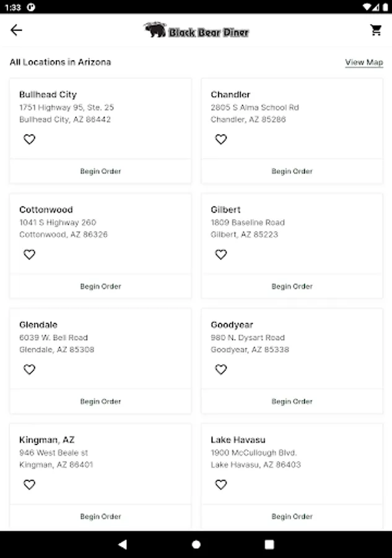Mark Gilbert location as favorite
The width and height of the screenshot is (392, 558).
click(x=221, y=255)
